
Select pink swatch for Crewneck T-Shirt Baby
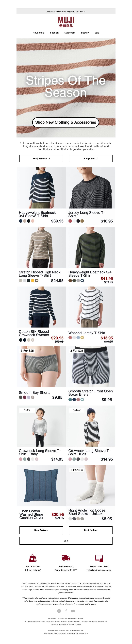[21, 459]
